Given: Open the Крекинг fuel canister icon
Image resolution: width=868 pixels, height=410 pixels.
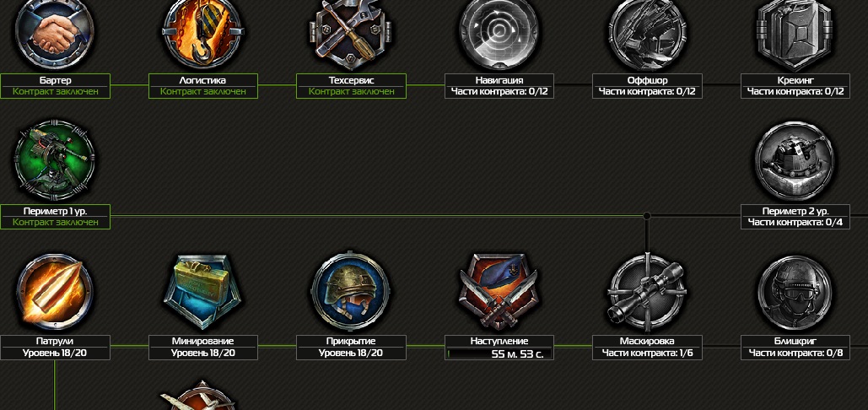Looking at the screenshot, I should pyautogui.click(x=795, y=31).
